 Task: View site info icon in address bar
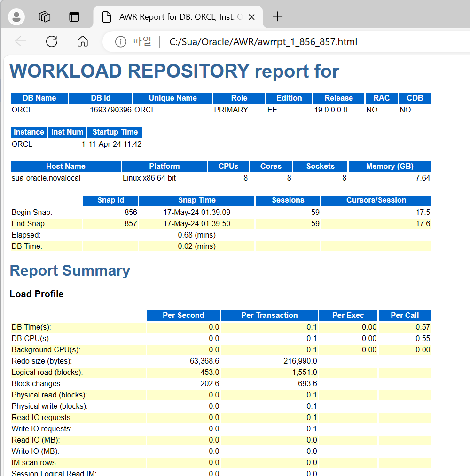[x=120, y=41]
